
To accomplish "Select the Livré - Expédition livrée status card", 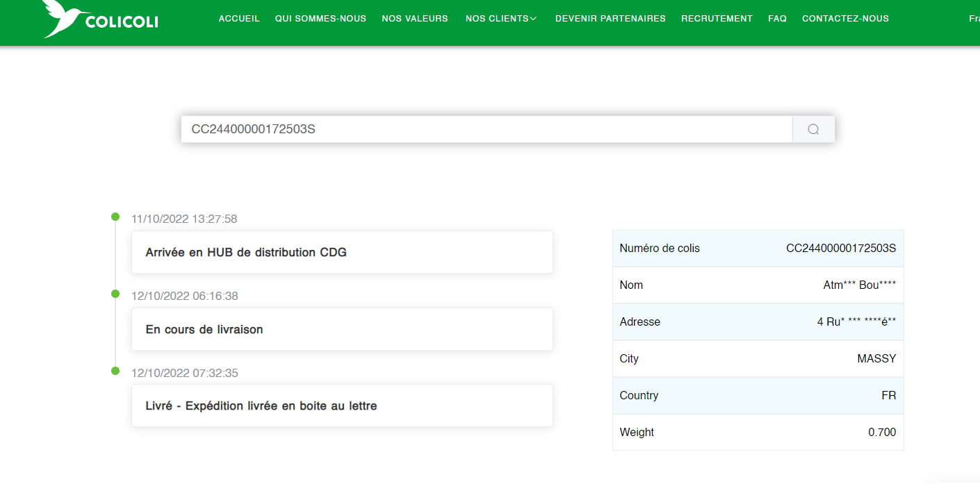I will pos(342,406).
